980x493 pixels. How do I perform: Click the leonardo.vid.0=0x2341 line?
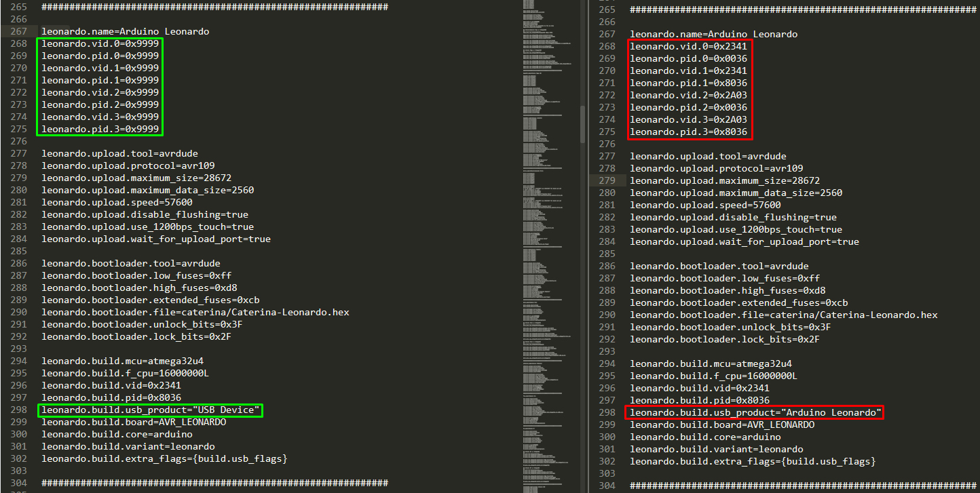tap(688, 46)
